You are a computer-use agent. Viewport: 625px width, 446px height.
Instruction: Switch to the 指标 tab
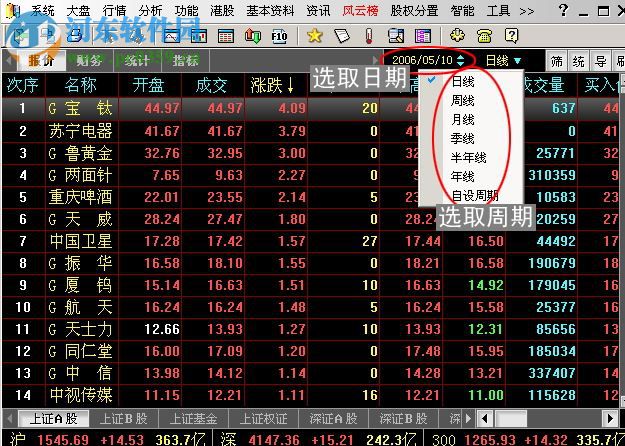click(x=185, y=61)
